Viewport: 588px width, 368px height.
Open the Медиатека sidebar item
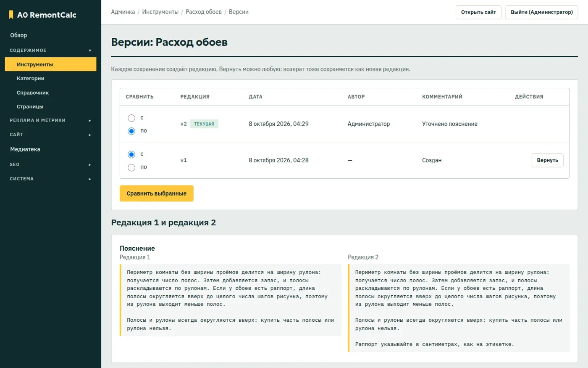tap(50, 149)
